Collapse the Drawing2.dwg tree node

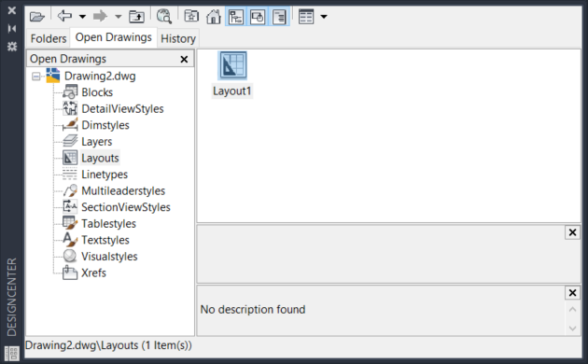click(x=36, y=77)
